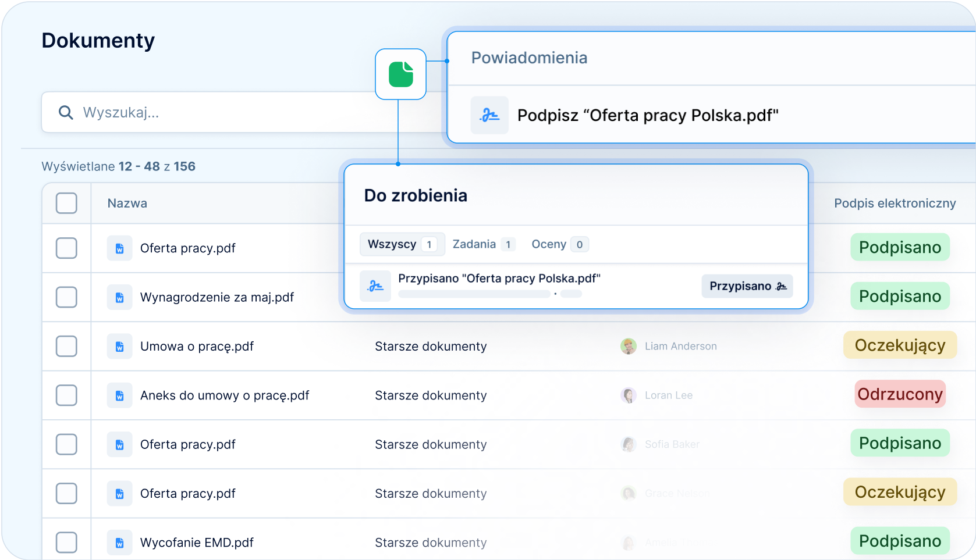Viewport: 976px width, 560px height.
Task: Click Liam Anderson's avatar
Action: tap(628, 346)
